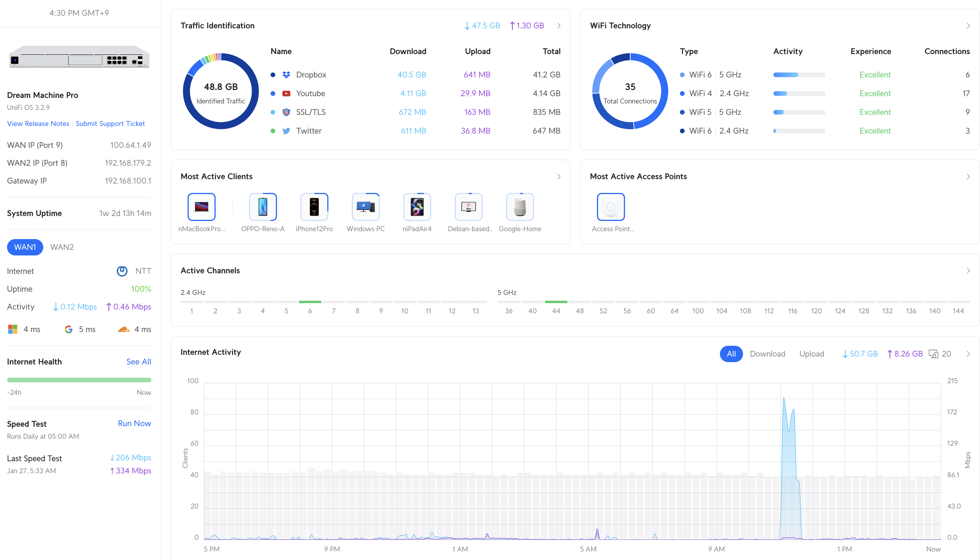This screenshot has height=560, width=980.
Task: Switch to the WAN2 toggle
Action: [x=62, y=247]
